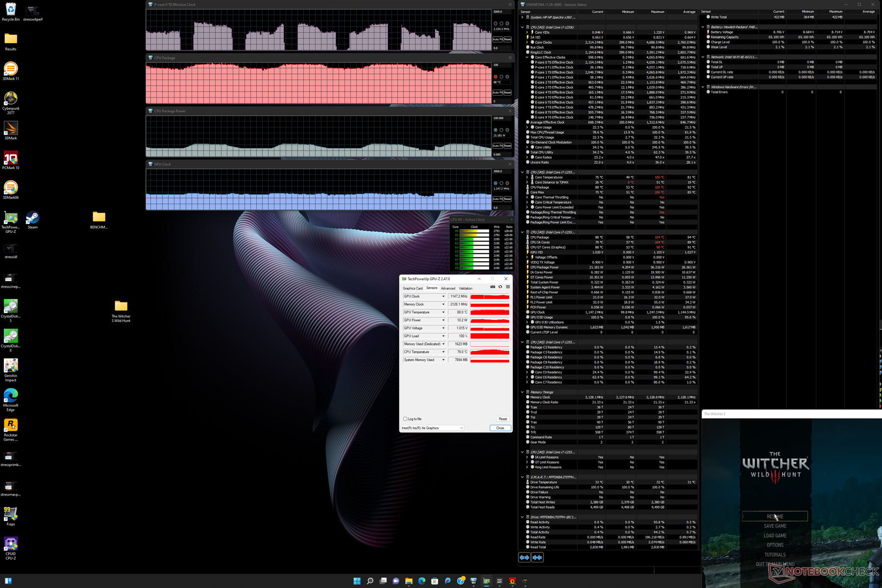Click Reset button in GPU-Z window
Image resolution: width=882 pixels, height=588 pixels.
click(502, 419)
